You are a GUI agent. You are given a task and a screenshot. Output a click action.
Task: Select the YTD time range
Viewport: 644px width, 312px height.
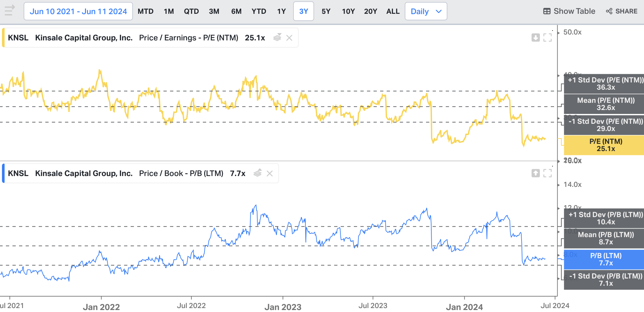259,11
